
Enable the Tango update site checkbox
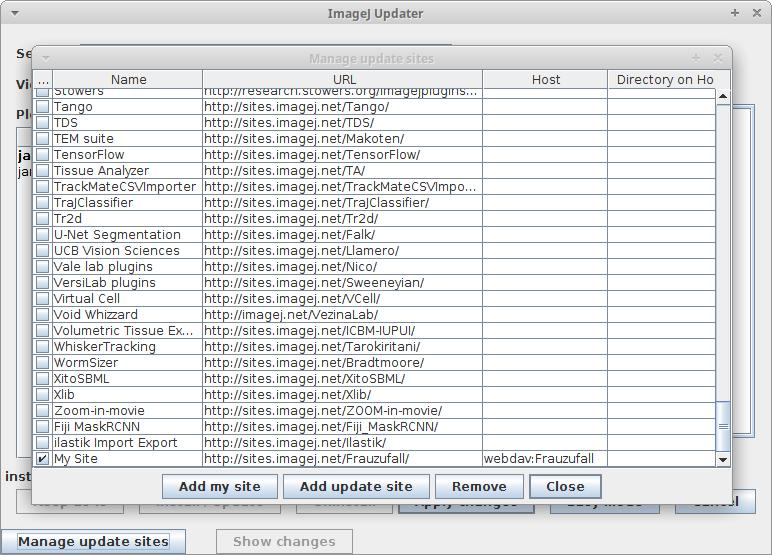tap(43, 106)
